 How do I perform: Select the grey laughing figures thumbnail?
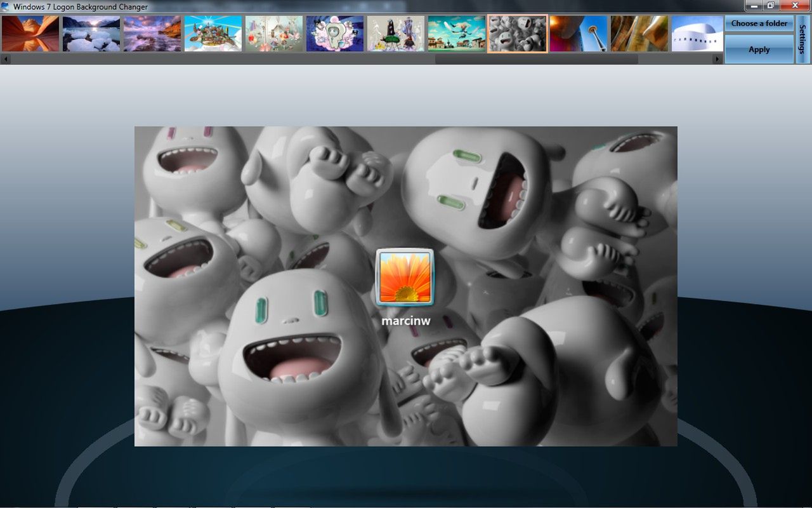pyautogui.click(x=518, y=34)
